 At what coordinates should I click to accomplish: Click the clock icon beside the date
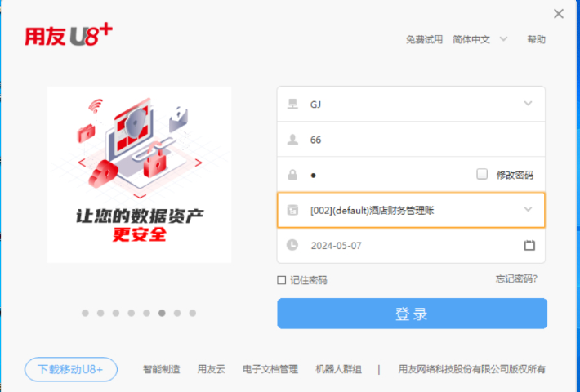point(292,245)
